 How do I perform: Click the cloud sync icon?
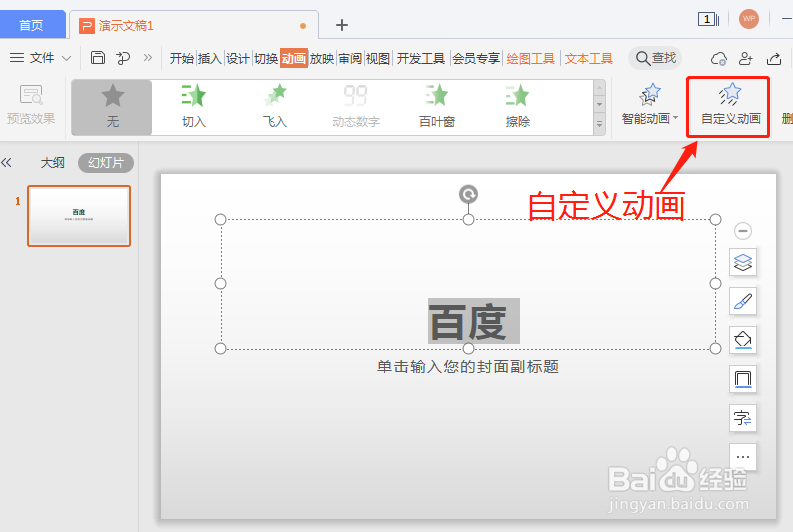(719, 59)
